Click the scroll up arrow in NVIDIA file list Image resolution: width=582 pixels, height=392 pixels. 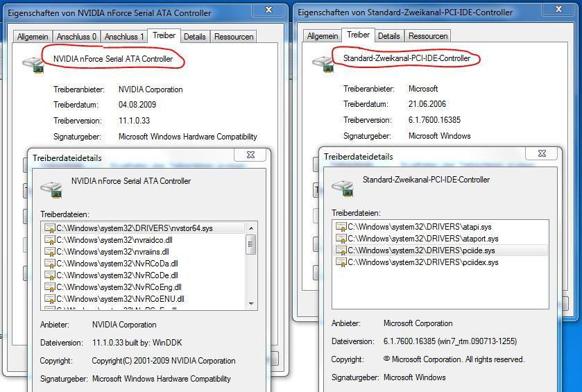(251, 228)
